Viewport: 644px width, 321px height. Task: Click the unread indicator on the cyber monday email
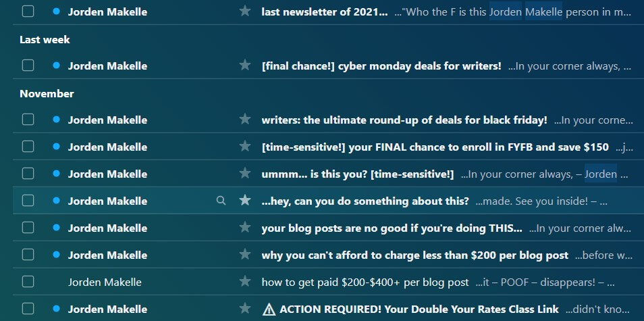pos(56,66)
